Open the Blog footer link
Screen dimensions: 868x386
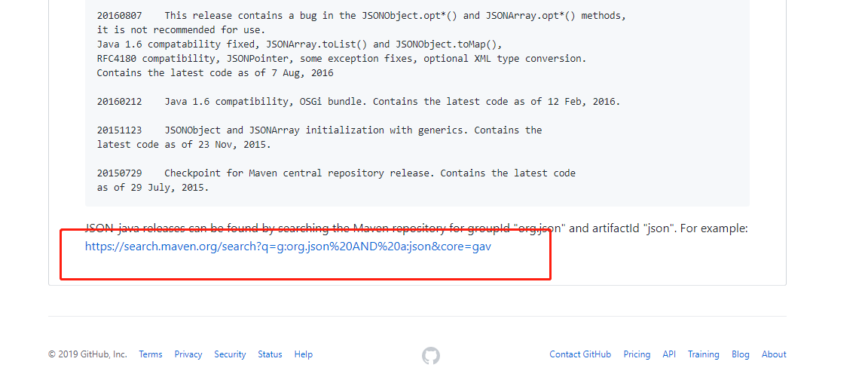[x=740, y=354]
